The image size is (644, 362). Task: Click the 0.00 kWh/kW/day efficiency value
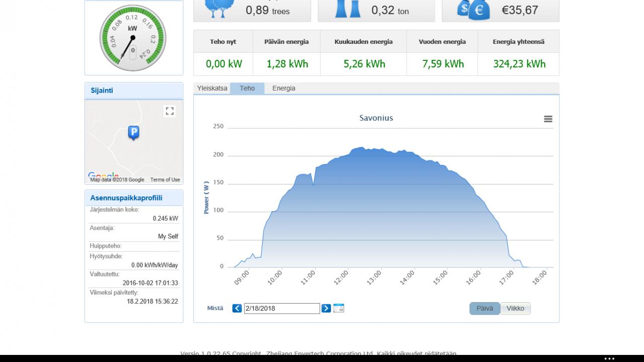point(154,265)
